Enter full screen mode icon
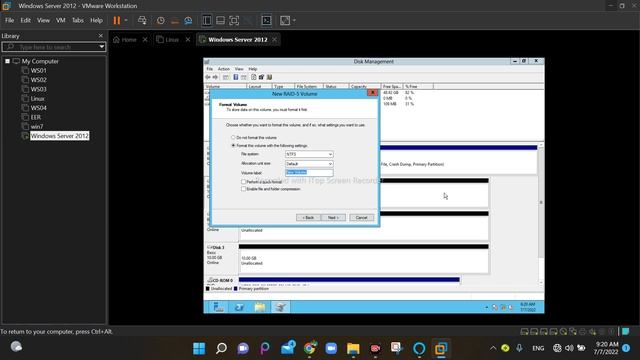Image resolution: width=640 pixels, height=360 pixels. (234, 20)
